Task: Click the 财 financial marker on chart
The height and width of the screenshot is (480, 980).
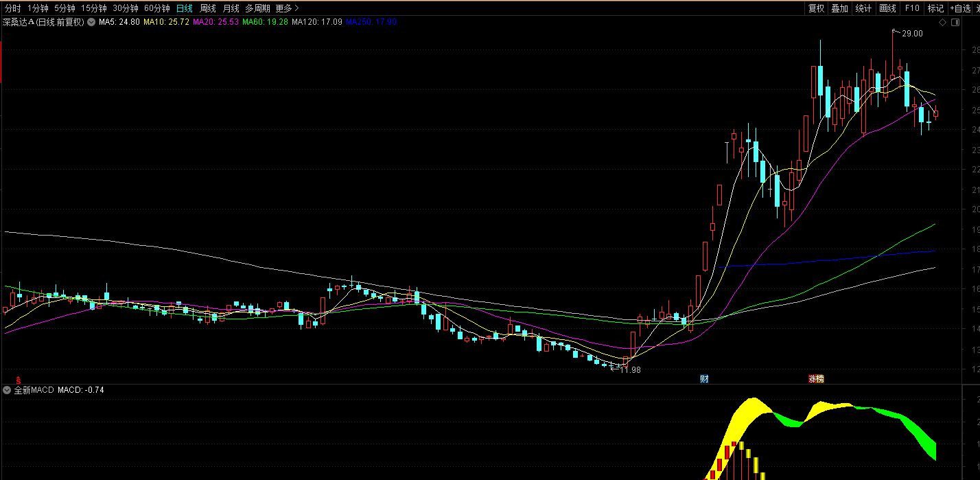Action: tap(704, 378)
